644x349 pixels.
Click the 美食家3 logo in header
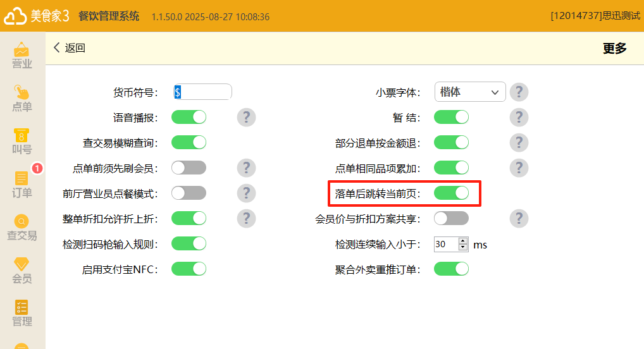point(37,16)
